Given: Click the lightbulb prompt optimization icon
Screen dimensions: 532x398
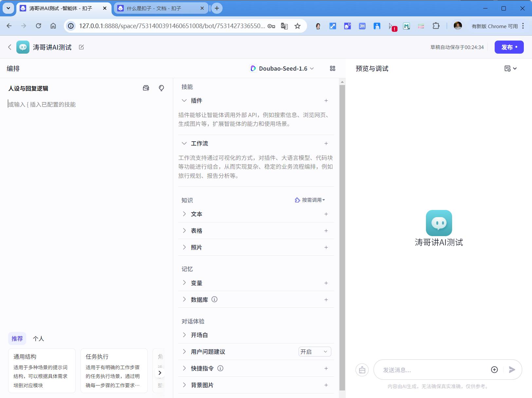Looking at the screenshot, I should [161, 88].
